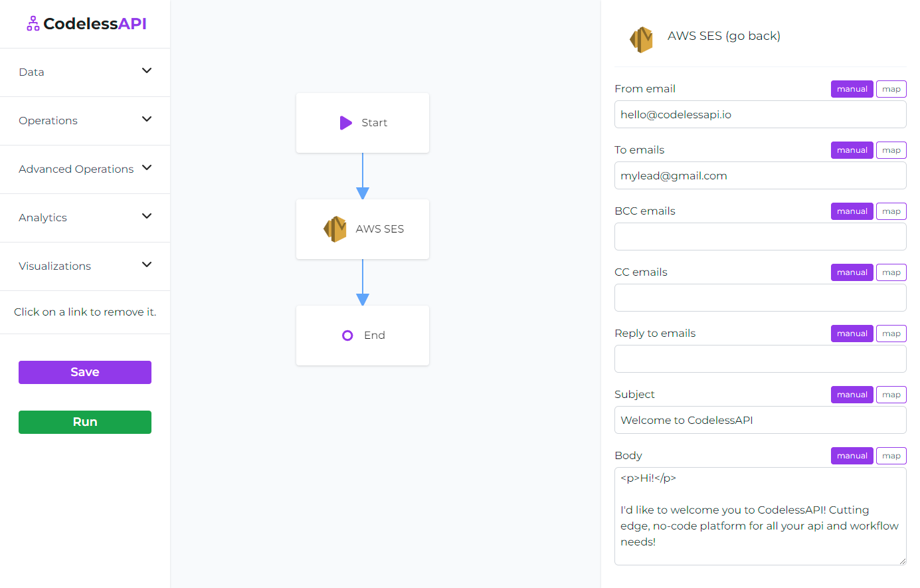Screen dimensions: 920x588
Task: Click the Subject input field
Action: tap(761, 420)
